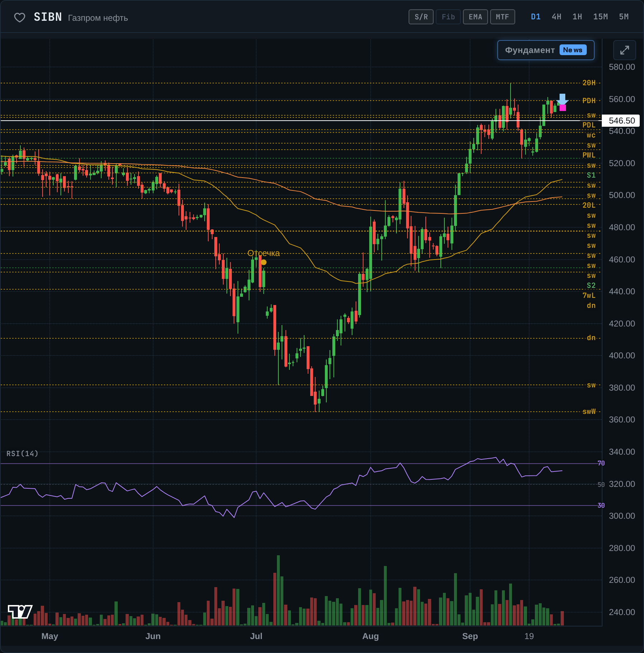Click the RSI 30 oversold label
This screenshot has width=644, height=653.
601,506
